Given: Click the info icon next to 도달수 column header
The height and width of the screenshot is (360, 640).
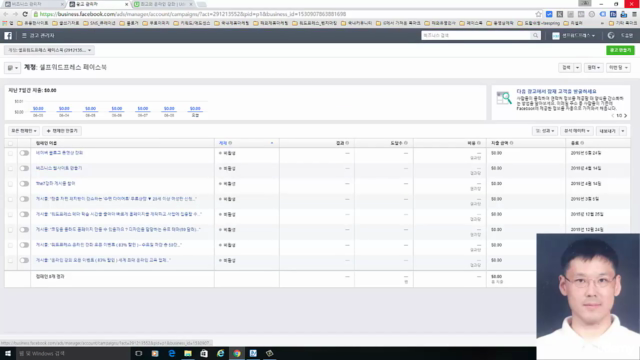Looking at the screenshot, I should click(x=406, y=143).
